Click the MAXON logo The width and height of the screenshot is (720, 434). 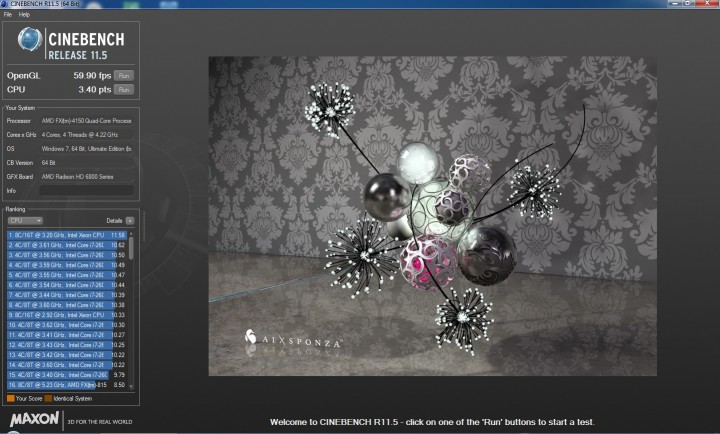34,419
